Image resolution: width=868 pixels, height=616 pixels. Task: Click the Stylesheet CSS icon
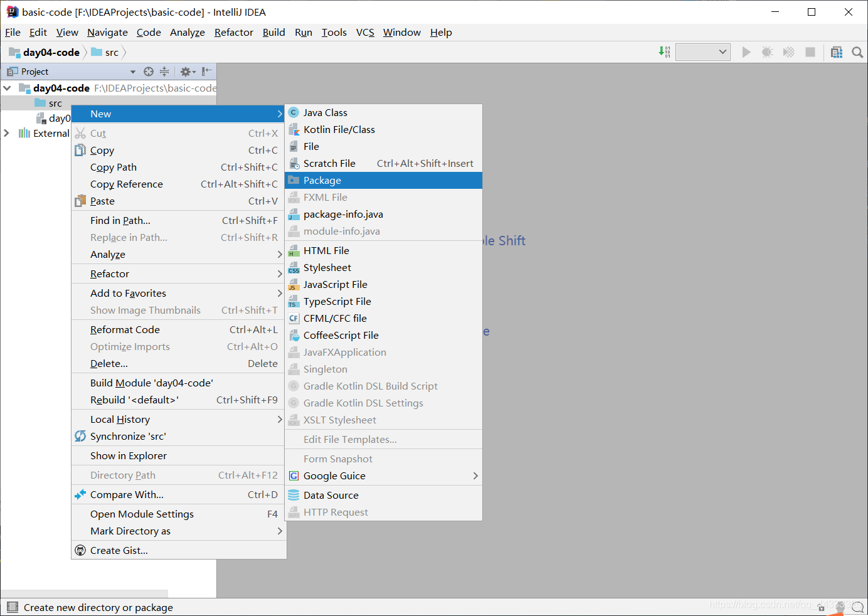pos(294,268)
